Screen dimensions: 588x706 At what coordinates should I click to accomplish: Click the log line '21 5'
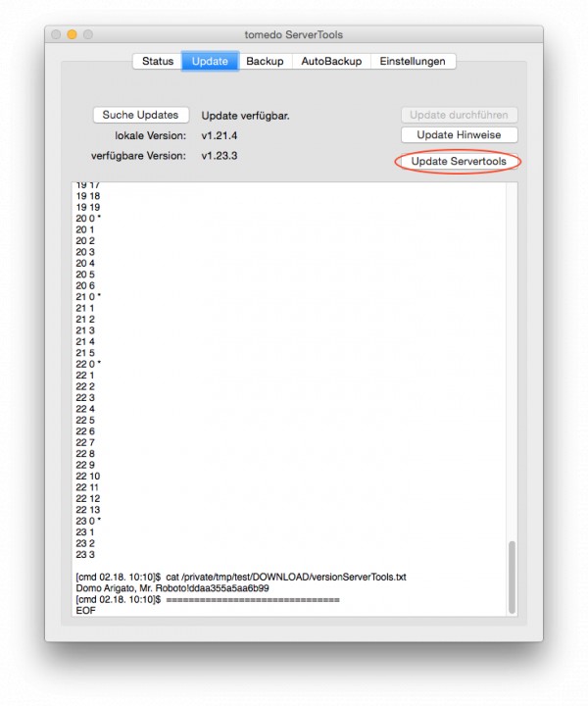[85, 353]
